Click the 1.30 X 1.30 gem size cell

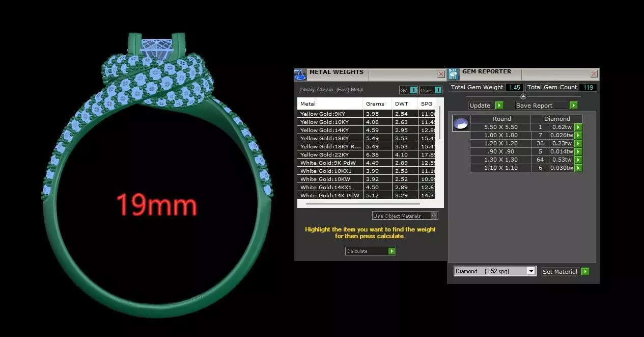500,160
